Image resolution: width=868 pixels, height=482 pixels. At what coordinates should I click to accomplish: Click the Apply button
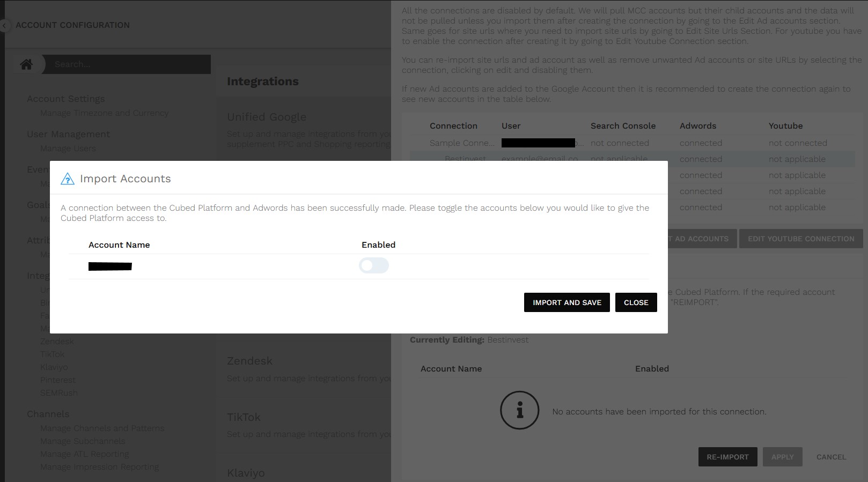point(783,457)
